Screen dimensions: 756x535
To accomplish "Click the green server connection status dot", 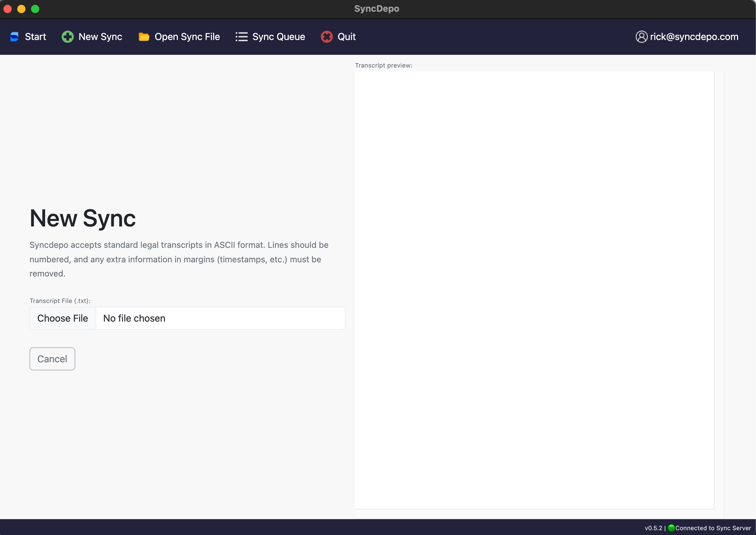I will click(x=671, y=528).
